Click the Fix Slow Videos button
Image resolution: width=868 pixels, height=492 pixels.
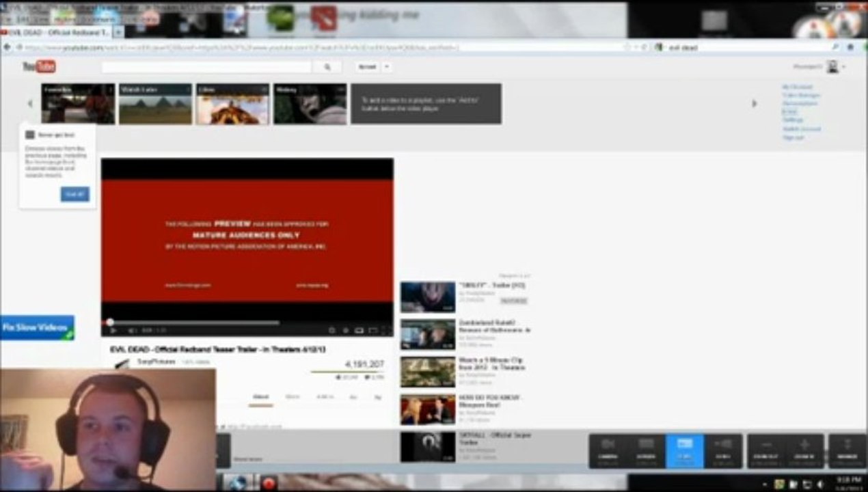[37, 327]
